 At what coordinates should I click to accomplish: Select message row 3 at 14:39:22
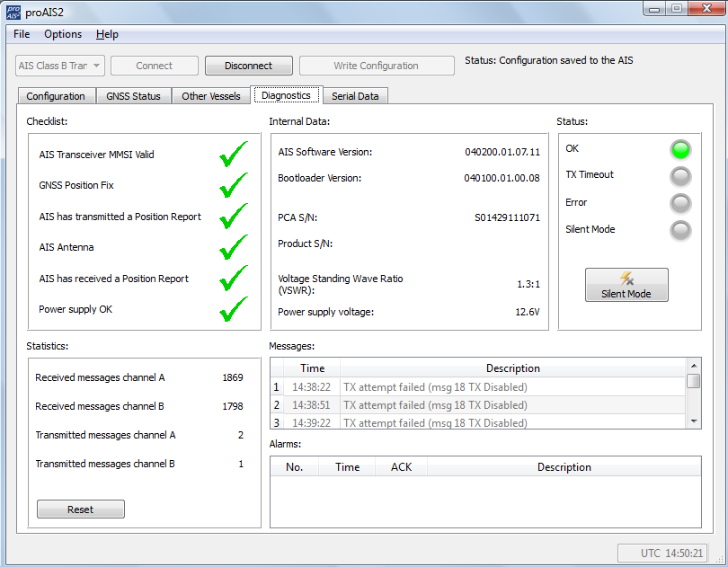[478, 421]
